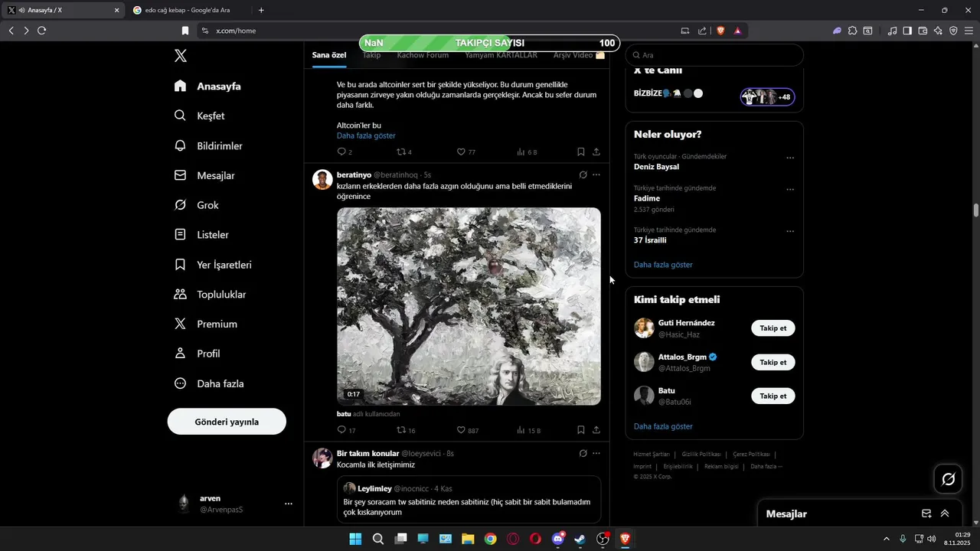Select the Sana özel tab
This screenshot has height=551, width=980.
329,55
